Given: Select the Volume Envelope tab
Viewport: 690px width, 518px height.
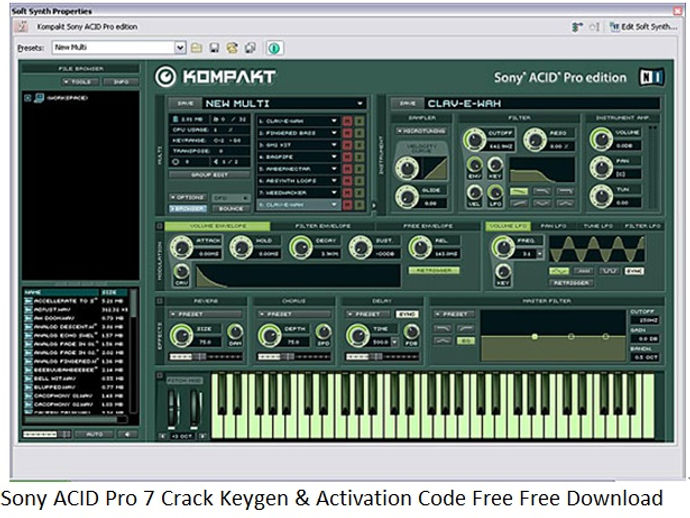Looking at the screenshot, I should [217, 226].
